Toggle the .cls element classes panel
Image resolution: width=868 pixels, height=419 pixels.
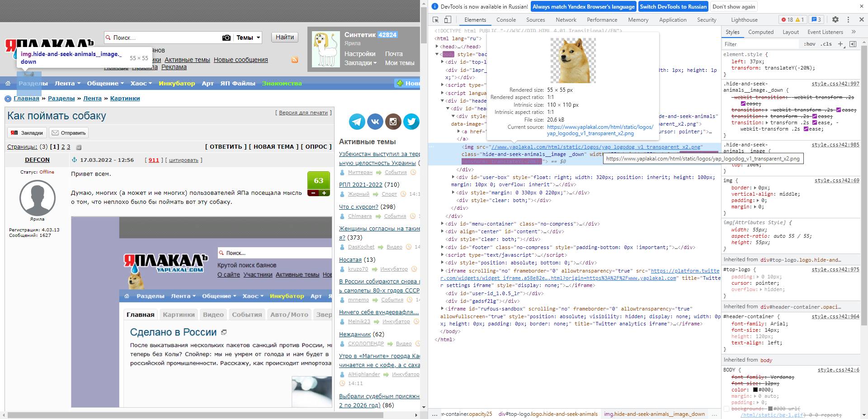coord(827,44)
